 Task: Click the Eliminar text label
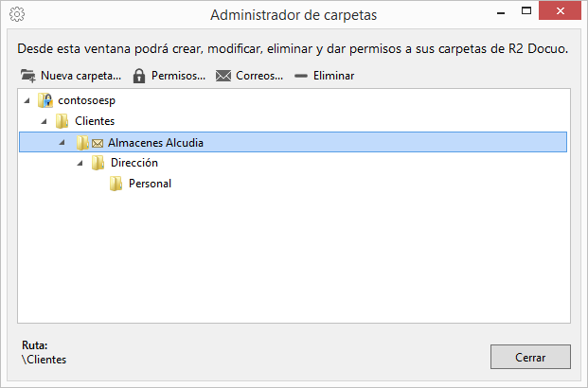coord(333,76)
